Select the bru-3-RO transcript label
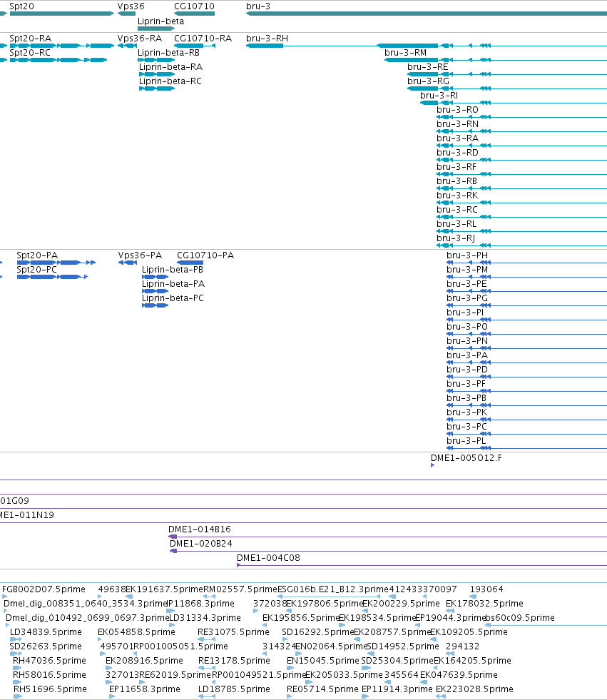Image resolution: width=607 pixels, height=700 pixels. click(457, 110)
